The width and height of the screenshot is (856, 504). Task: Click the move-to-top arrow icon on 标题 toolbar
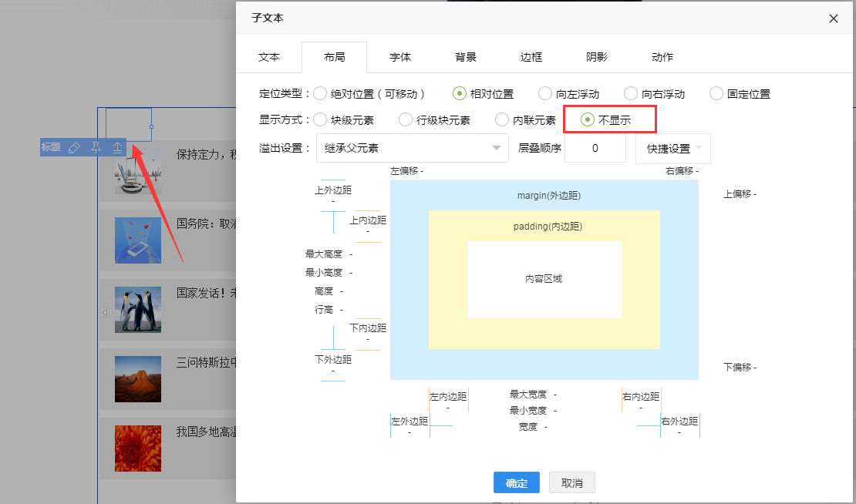(117, 148)
